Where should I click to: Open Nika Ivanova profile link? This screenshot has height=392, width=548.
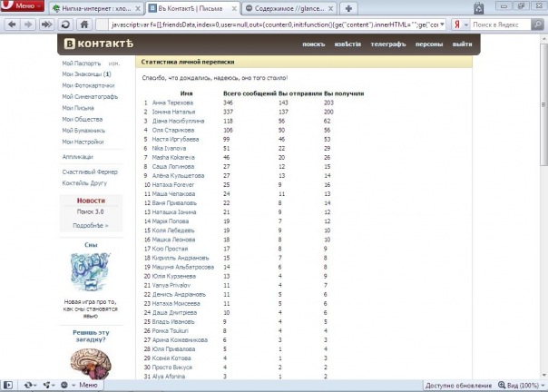point(169,148)
